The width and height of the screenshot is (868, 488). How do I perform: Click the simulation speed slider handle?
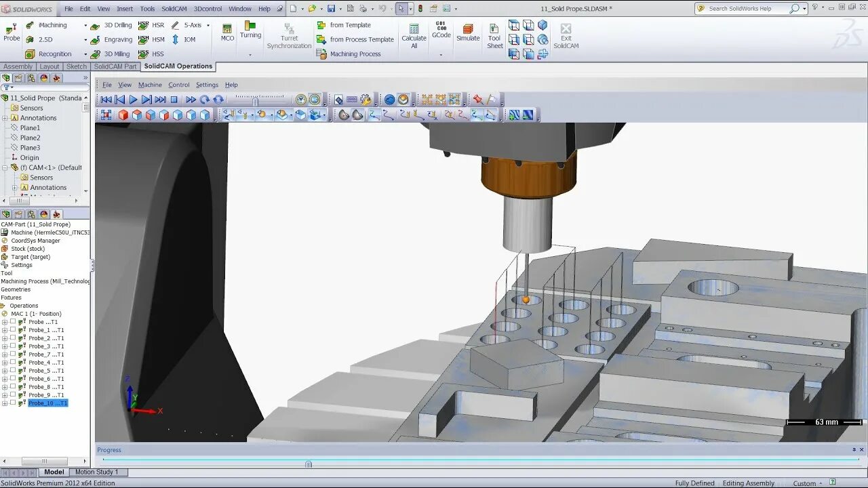click(256, 100)
